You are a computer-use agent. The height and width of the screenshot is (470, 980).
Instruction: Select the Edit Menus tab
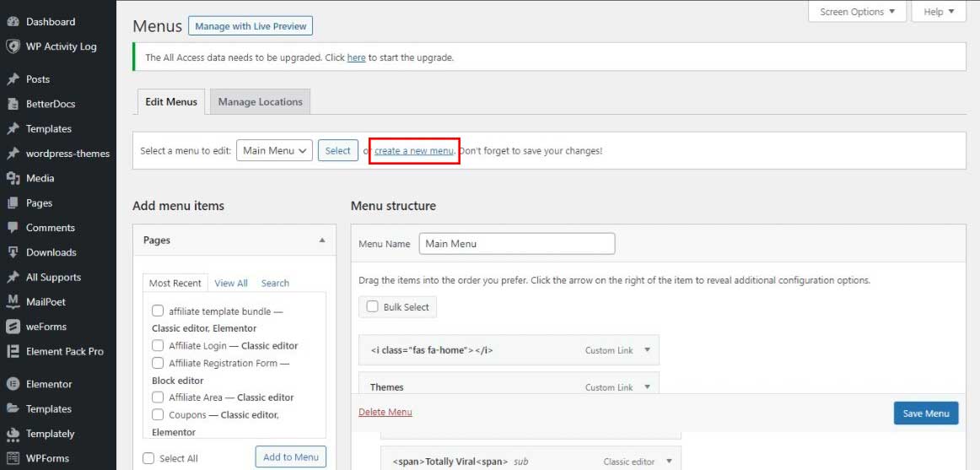[170, 102]
